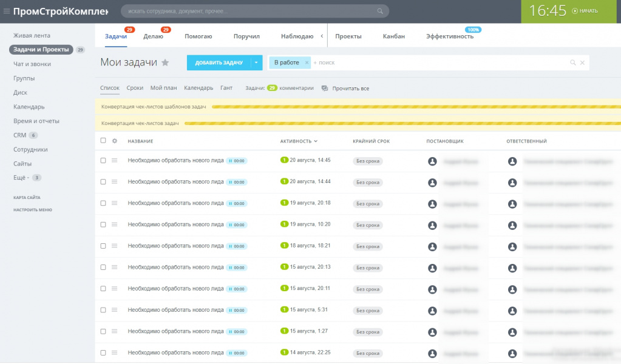This screenshot has height=364, width=621.
Task: Click the gear icon in the table header
Action: coord(115,141)
